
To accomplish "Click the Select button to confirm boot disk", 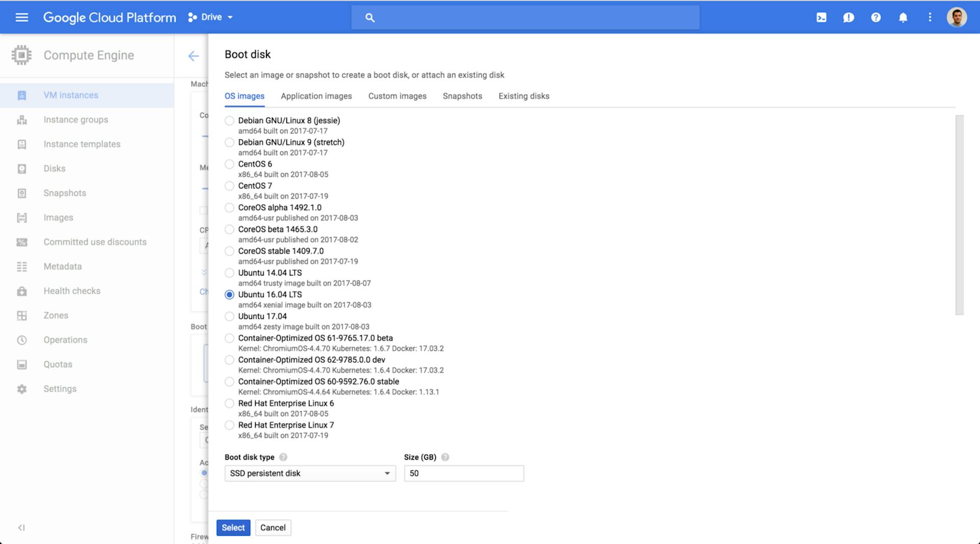I will click(233, 528).
